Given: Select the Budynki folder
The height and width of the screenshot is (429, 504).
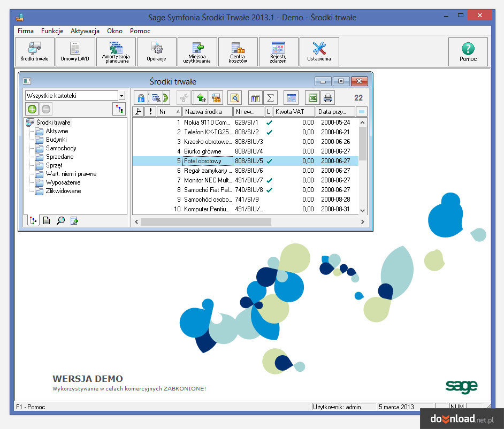Looking at the screenshot, I should 56,140.
